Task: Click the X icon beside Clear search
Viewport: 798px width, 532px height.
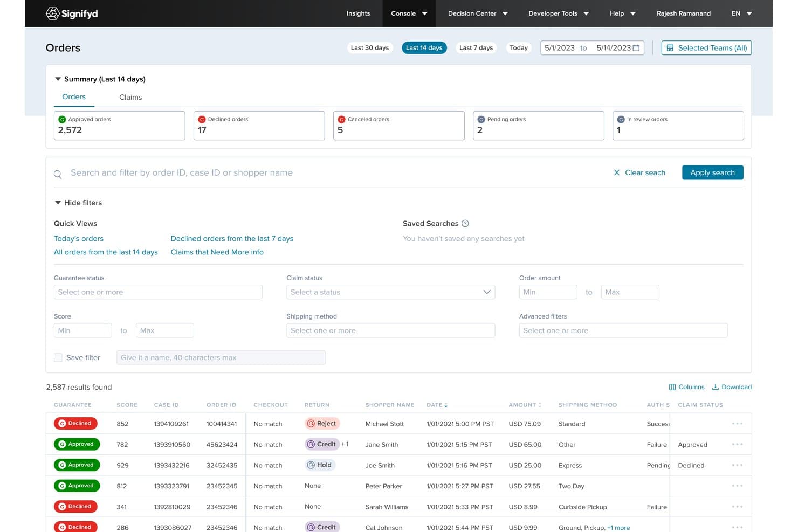Action: pyautogui.click(x=616, y=172)
